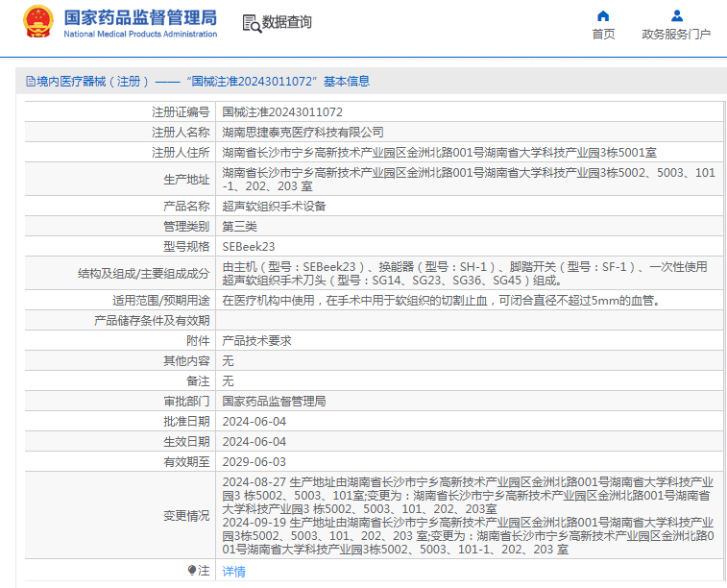The height and width of the screenshot is (588, 727).
Task: Click the 适用范围/预期用途 label
Action: [x=161, y=301]
